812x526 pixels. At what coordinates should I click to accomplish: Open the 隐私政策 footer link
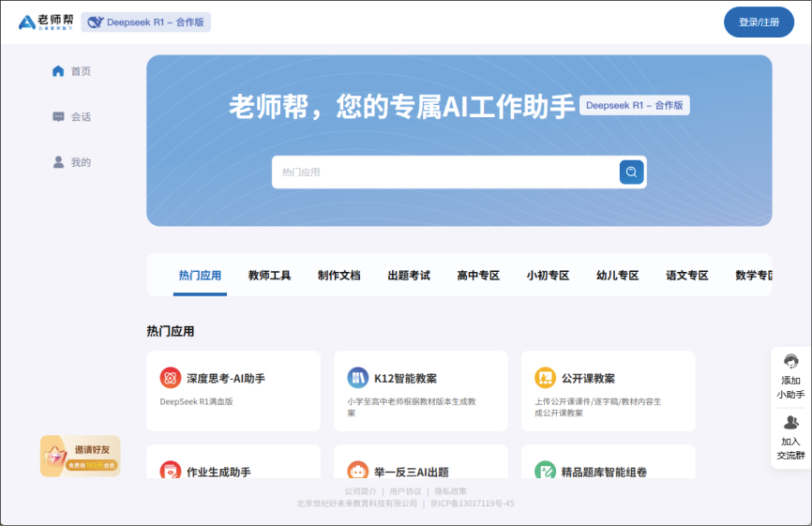[449, 491]
